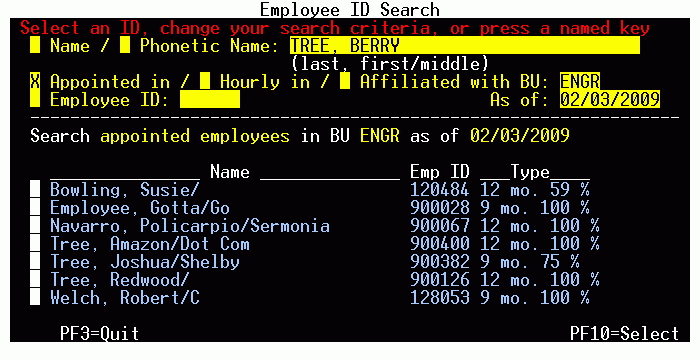Mark the Name search selection box

[35, 46]
